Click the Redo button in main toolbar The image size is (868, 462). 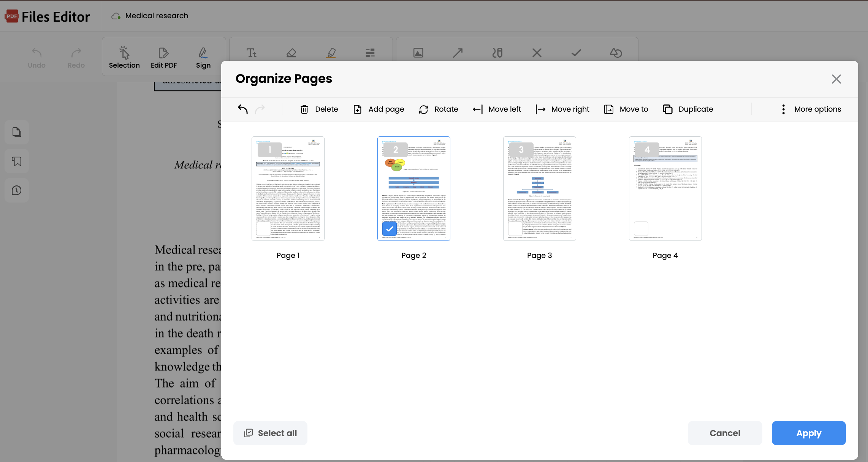click(x=76, y=57)
